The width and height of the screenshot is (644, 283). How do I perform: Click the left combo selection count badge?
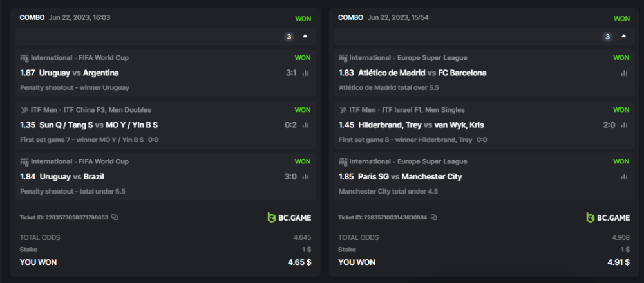(x=289, y=37)
